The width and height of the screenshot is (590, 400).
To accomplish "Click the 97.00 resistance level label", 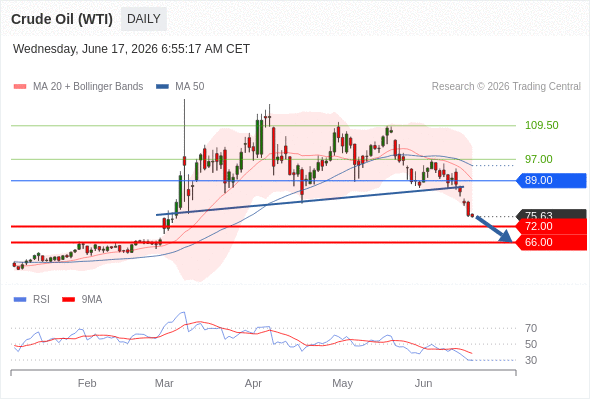I will pos(539,159).
